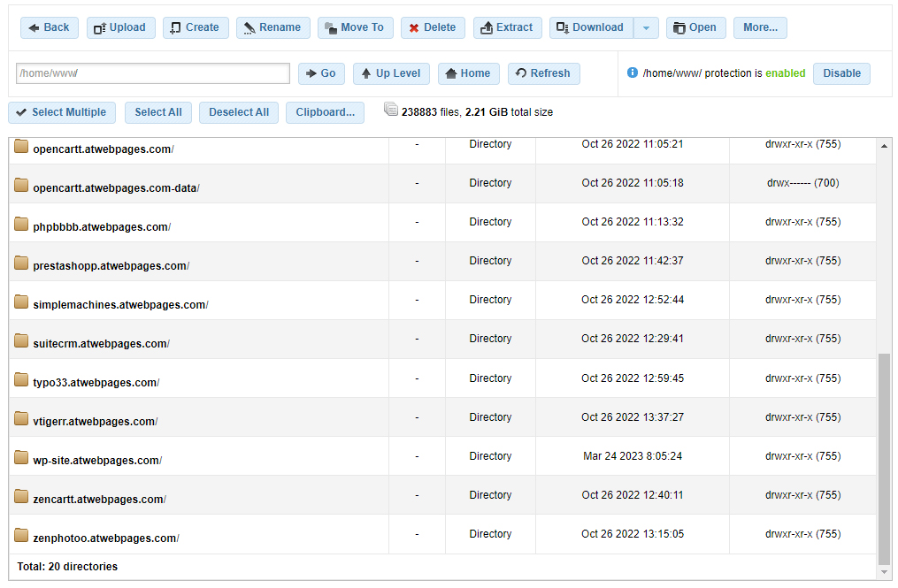898x588 pixels.
Task: Disable the /home/www/ protection
Action: tap(841, 73)
